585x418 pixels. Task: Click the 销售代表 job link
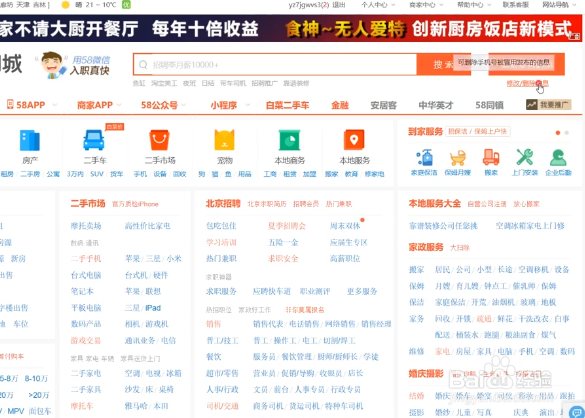click(x=268, y=324)
